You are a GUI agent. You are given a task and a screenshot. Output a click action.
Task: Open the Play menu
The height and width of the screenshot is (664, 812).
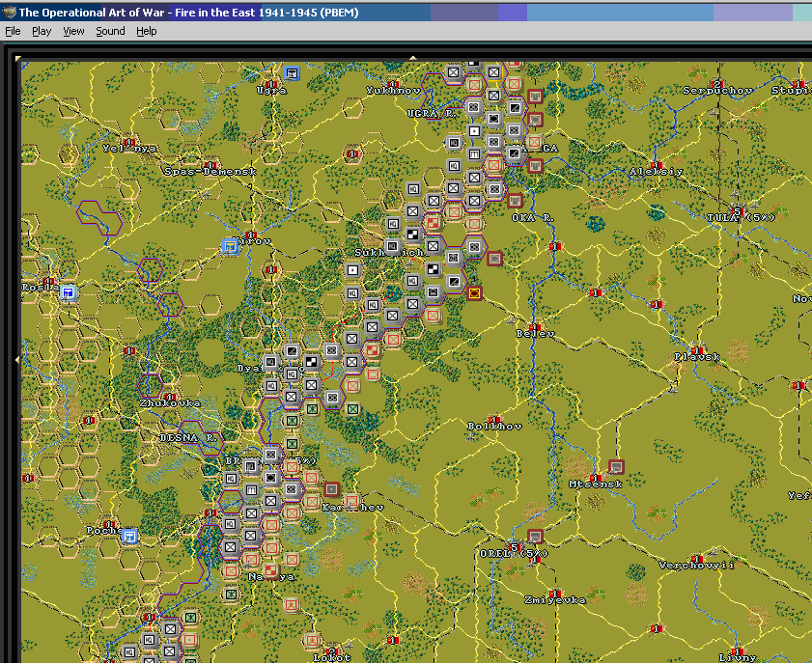point(42,31)
